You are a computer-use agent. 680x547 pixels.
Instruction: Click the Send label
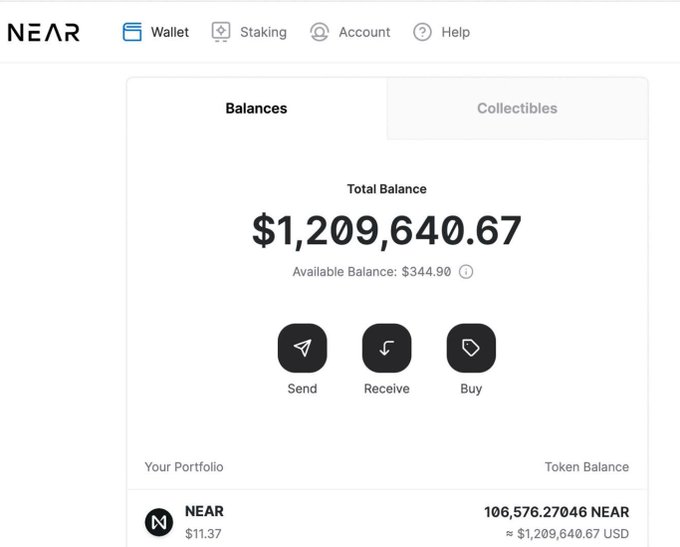[302, 389]
